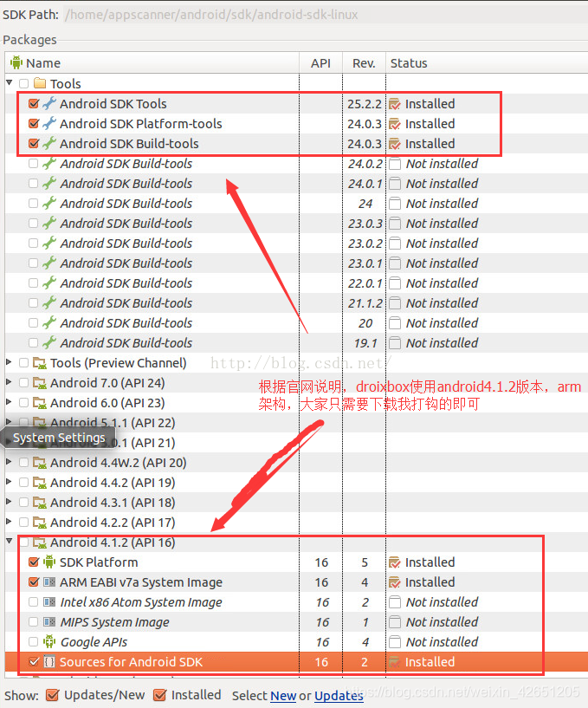Toggle the Installed show filter checkbox
Viewport: 588px width, 708px height.
[x=159, y=695]
